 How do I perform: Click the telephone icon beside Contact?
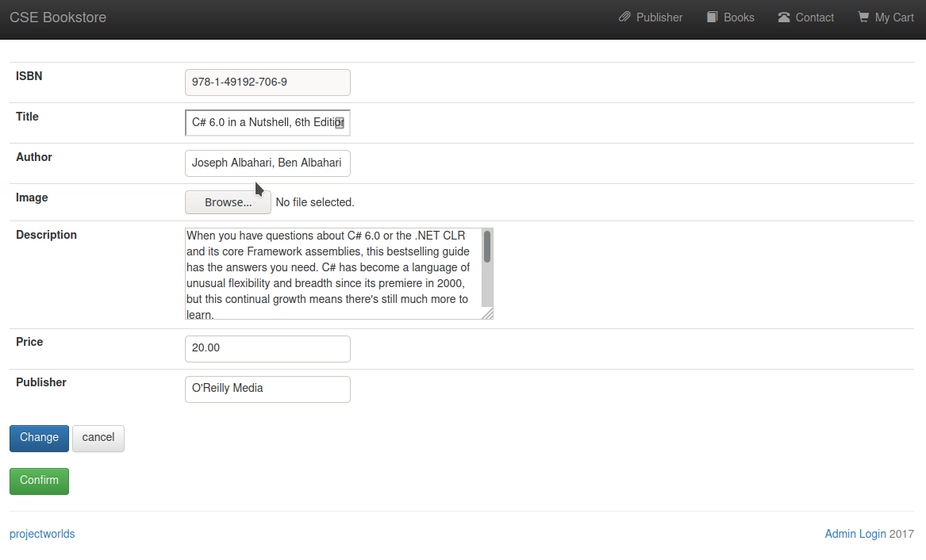784,17
